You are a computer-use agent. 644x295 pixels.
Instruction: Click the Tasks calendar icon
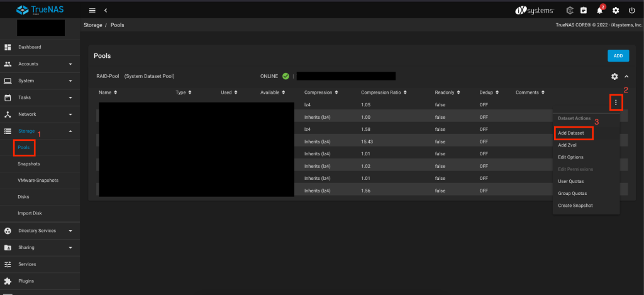[x=8, y=97]
